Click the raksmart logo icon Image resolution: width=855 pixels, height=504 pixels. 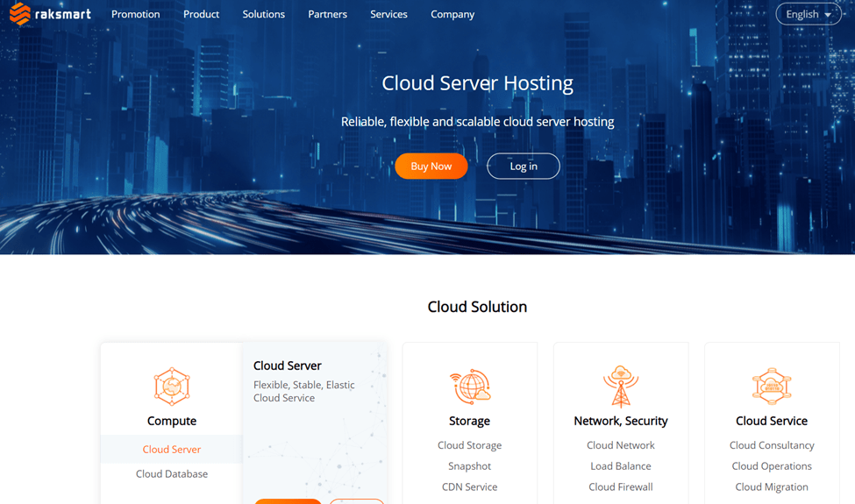[19, 14]
